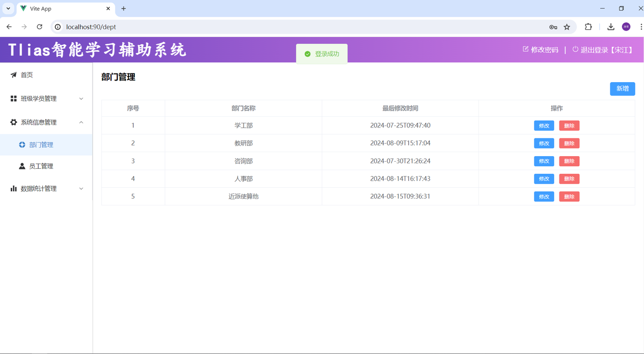Collapse the 系统信息管理 section
This screenshot has width=644, height=354.
(82, 122)
